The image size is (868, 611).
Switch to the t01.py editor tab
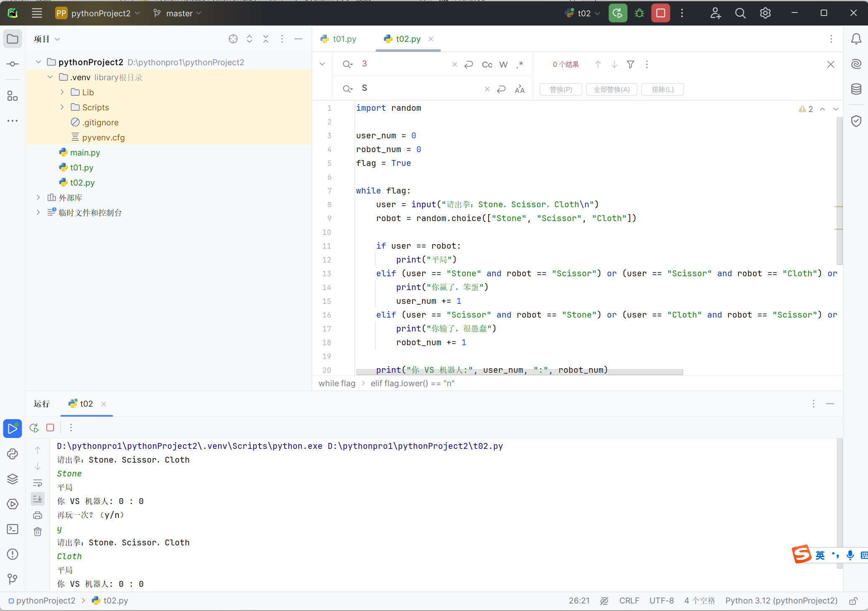click(x=344, y=39)
